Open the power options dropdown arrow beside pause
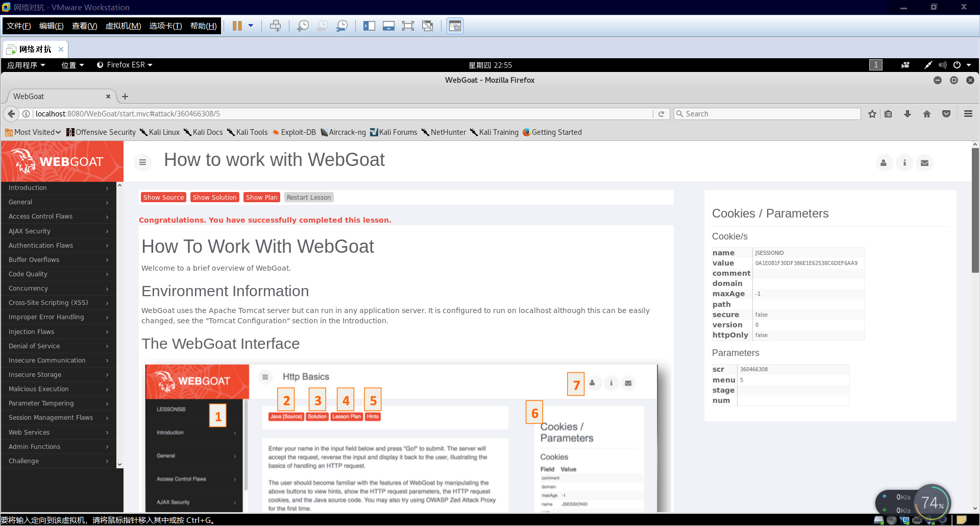Image resolution: width=980 pixels, height=526 pixels. point(251,26)
